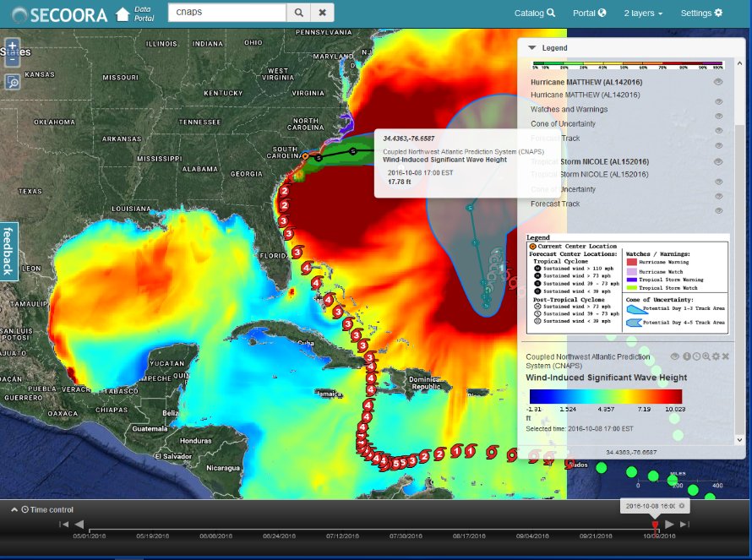Click Matthew current center location marker

point(306,155)
